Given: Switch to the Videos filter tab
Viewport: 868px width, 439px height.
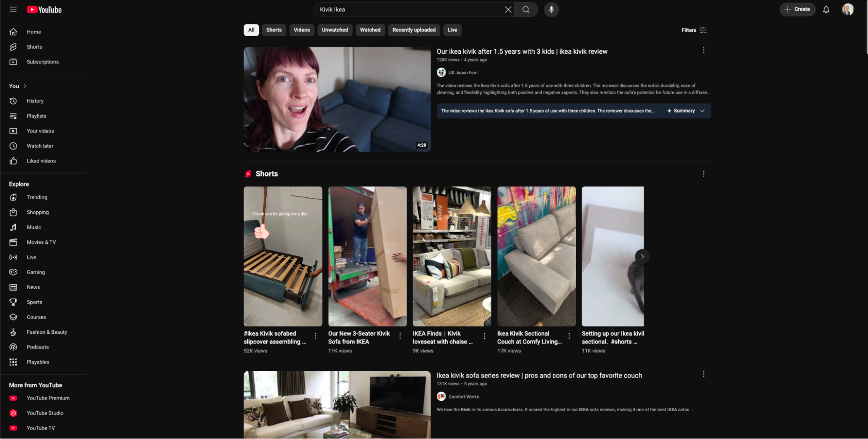Looking at the screenshot, I should tap(302, 30).
